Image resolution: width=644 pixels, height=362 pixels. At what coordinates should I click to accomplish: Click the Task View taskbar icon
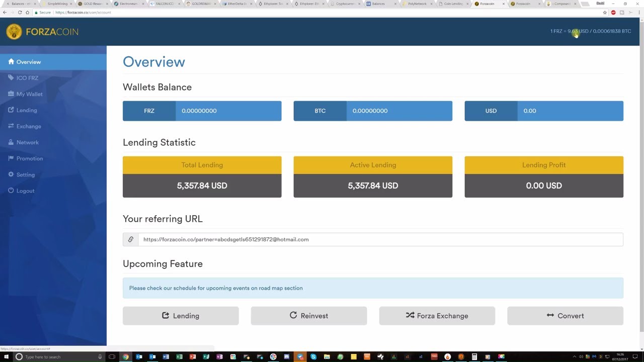pyautogui.click(x=112, y=357)
